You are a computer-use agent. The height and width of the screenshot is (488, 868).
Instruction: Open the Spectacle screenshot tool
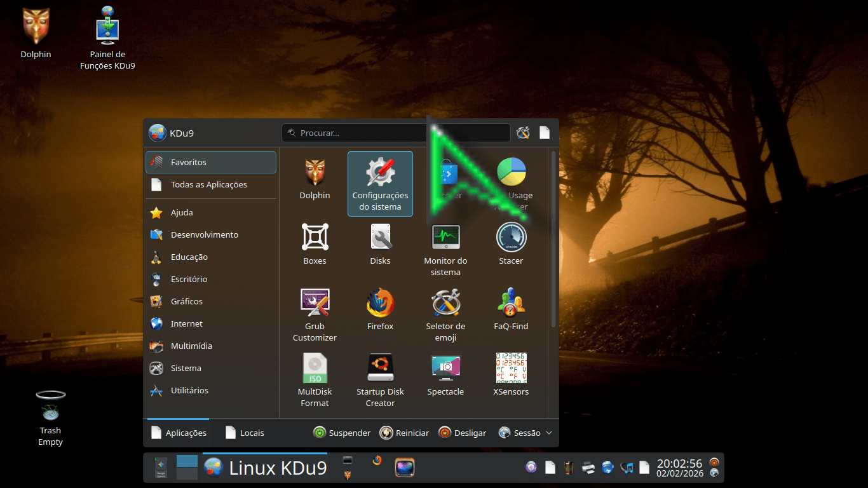[445, 376]
